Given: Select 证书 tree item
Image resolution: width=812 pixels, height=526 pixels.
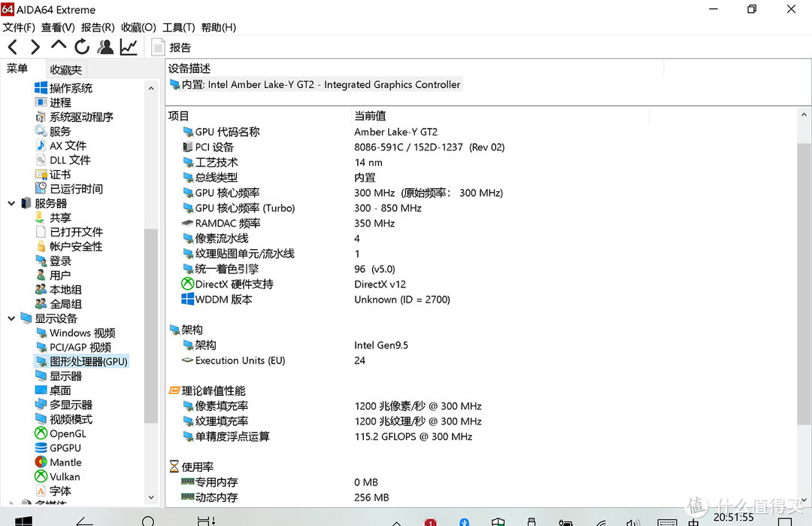Looking at the screenshot, I should 53,175.
